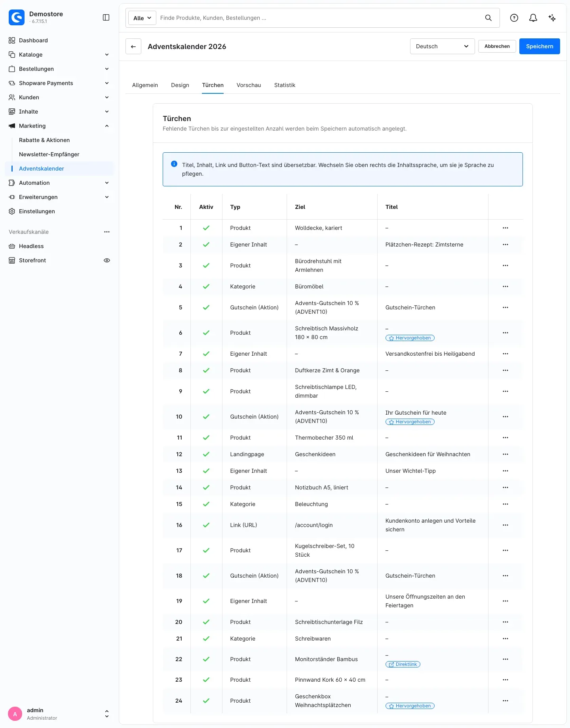Switch to the Vorschau tab
This screenshot has width=570, height=728.
(249, 85)
